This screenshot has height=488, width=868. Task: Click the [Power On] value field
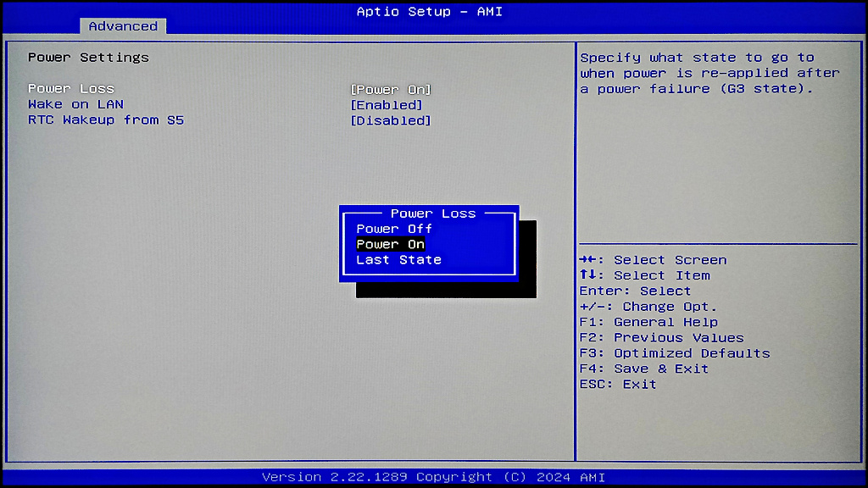tap(391, 89)
